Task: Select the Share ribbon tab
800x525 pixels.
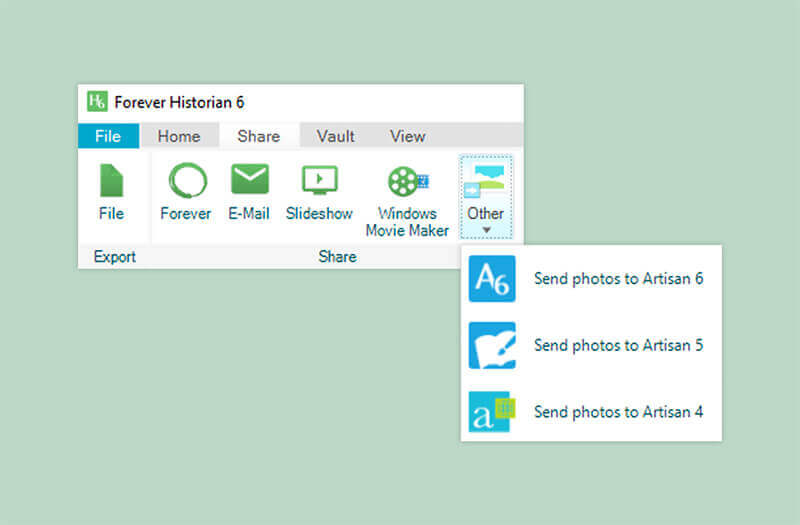Action: coord(259,136)
